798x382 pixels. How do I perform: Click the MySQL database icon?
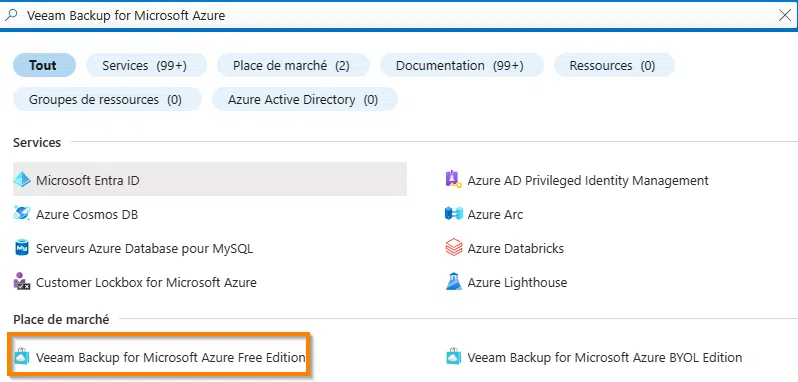(22, 248)
